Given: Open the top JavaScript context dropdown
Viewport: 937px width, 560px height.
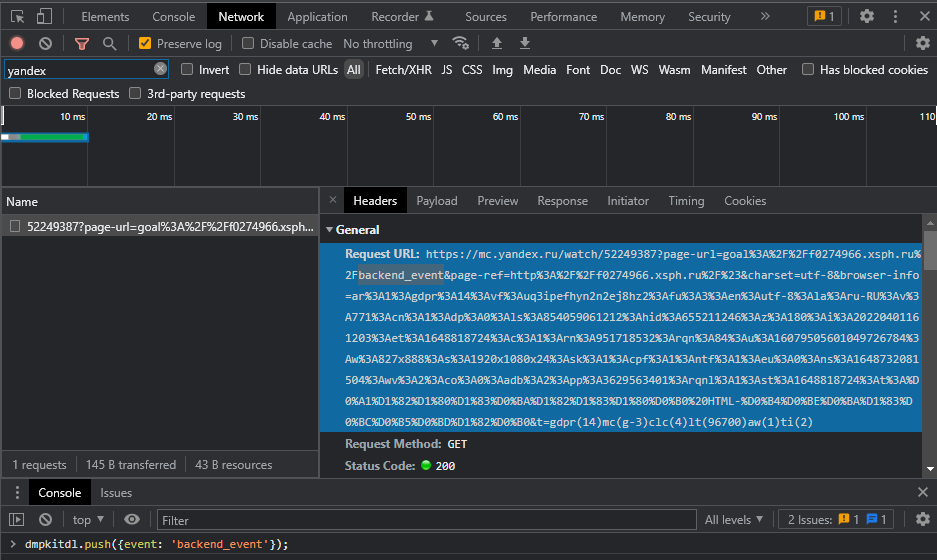Looking at the screenshot, I should (88, 520).
